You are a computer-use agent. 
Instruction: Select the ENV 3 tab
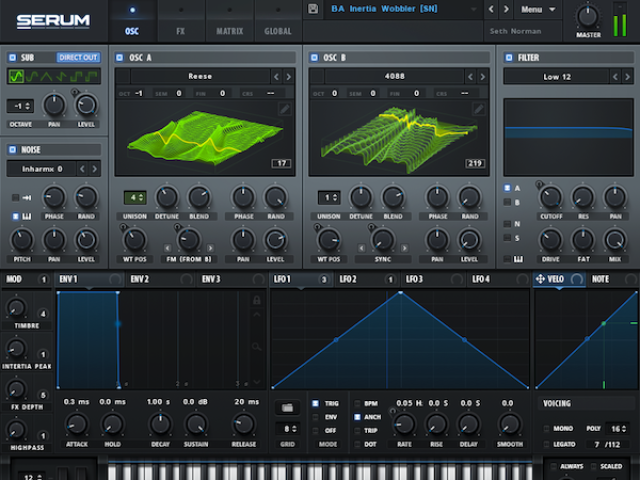click(233, 279)
